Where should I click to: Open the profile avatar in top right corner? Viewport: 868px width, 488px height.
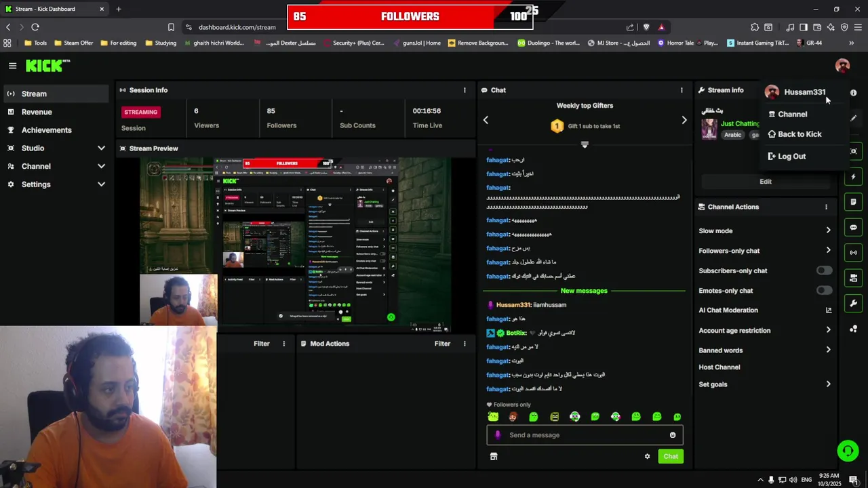(x=842, y=66)
